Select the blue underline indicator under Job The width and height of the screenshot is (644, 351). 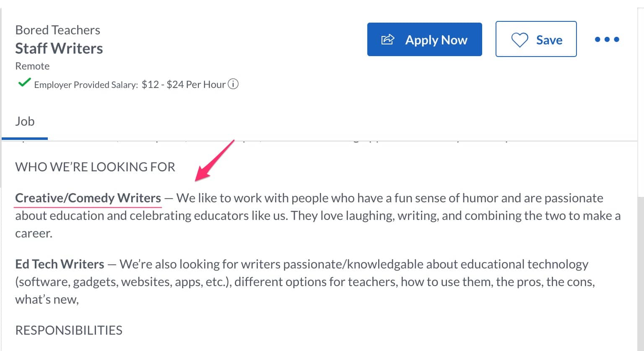point(24,137)
